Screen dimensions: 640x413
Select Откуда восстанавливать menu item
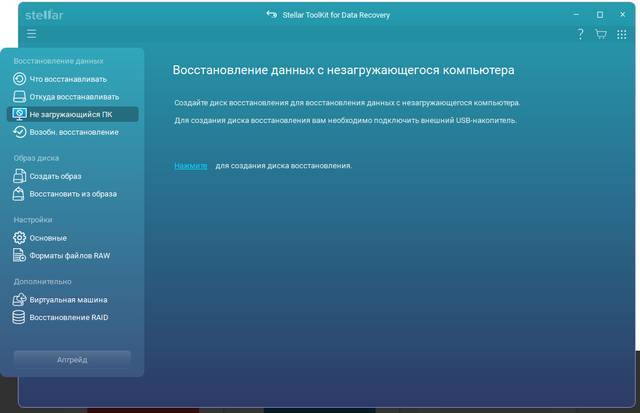(73, 97)
